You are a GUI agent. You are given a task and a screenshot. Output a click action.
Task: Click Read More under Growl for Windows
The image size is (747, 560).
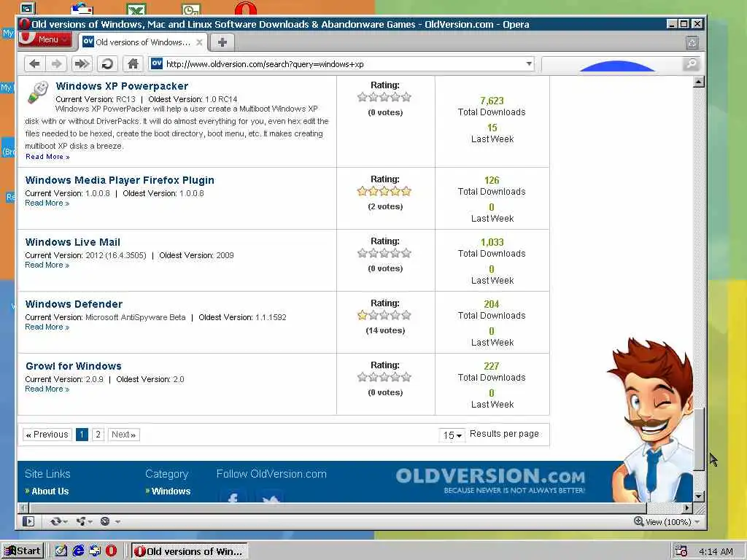click(47, 389)
